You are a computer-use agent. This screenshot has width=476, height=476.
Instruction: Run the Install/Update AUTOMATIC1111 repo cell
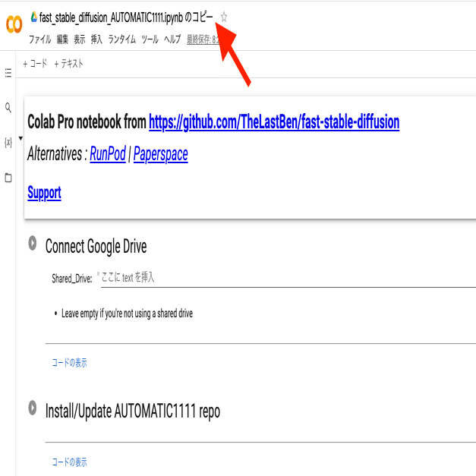(33, 408)
